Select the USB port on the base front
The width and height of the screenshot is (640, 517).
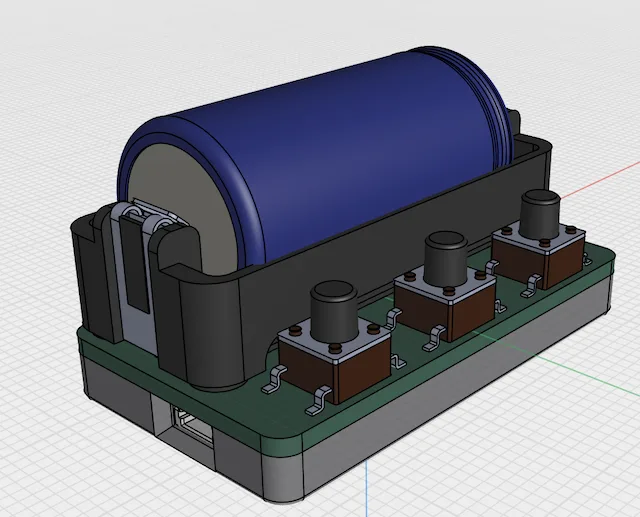(194, 428)
